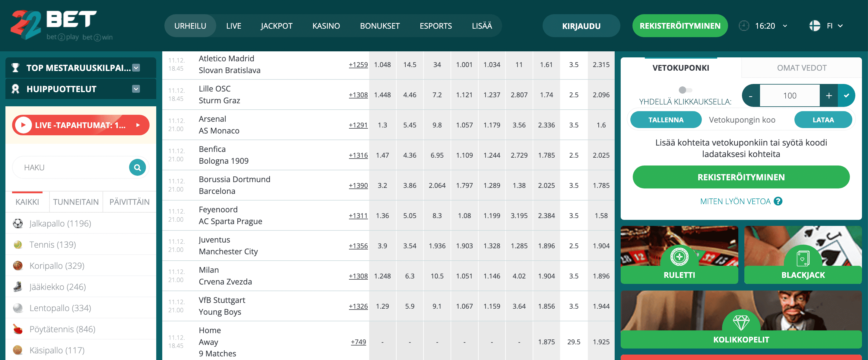
Task: Open +1291 markets for Arsenal match
Action: pos(358,125)
